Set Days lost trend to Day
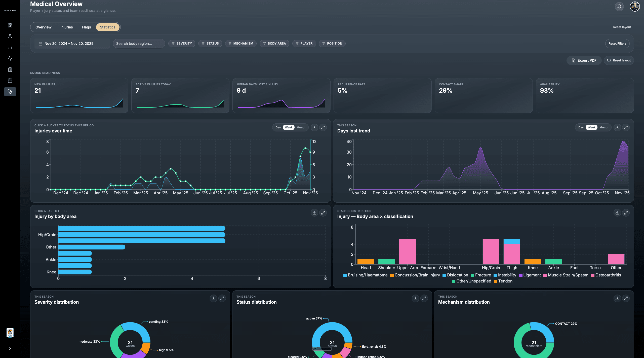 (581, 127)
